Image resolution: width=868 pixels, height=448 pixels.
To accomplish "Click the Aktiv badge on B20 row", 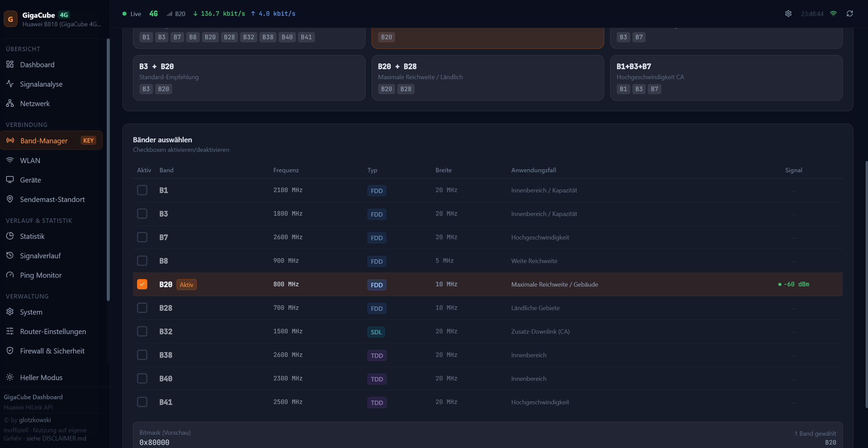I will [186, 285].
